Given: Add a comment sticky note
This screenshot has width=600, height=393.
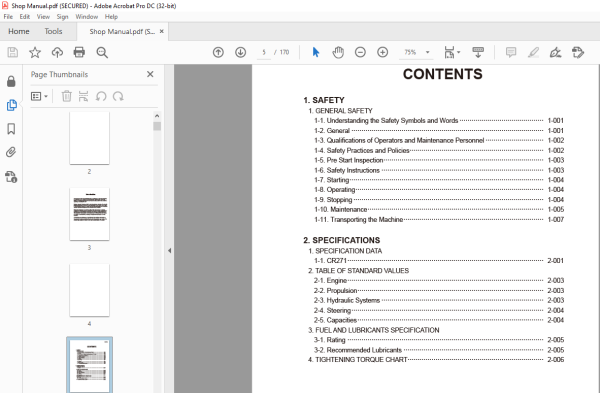Looking at the screenshot, I should tap(511, 52).
